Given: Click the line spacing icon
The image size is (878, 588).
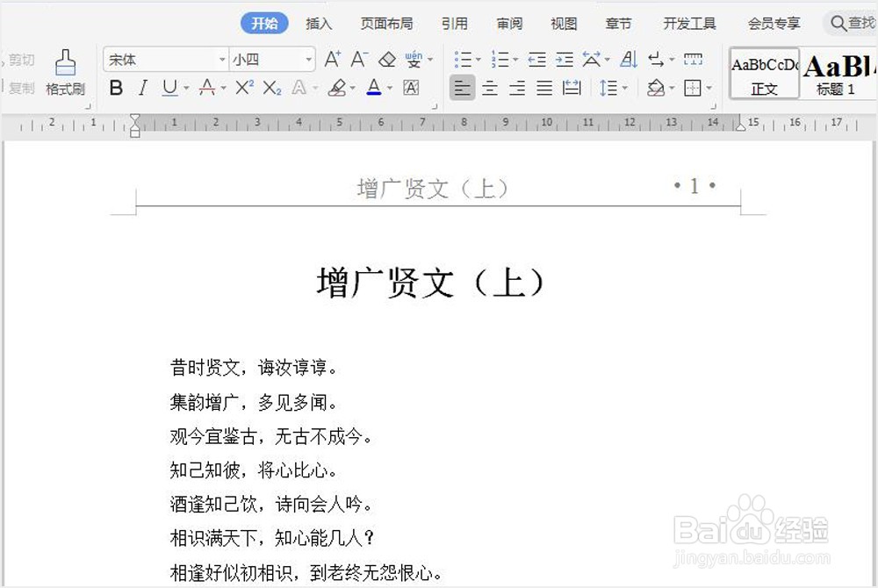Looking at the screenshot, I should click(x=608, y=88).
